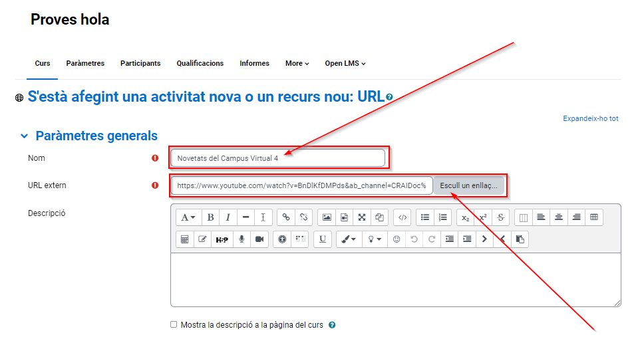The image size is (644, 341).
Task: Click into the Nom text field
Action: [x=277, y=158]
